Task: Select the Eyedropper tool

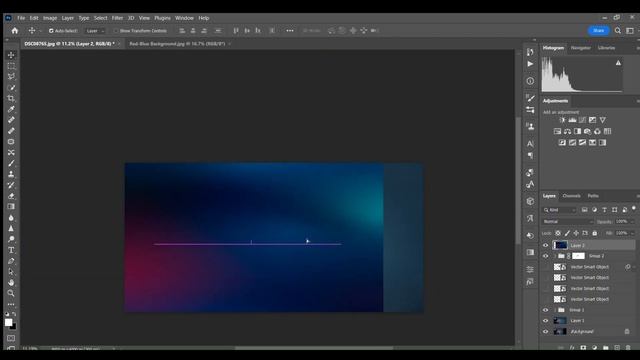Action: (11, 109)
